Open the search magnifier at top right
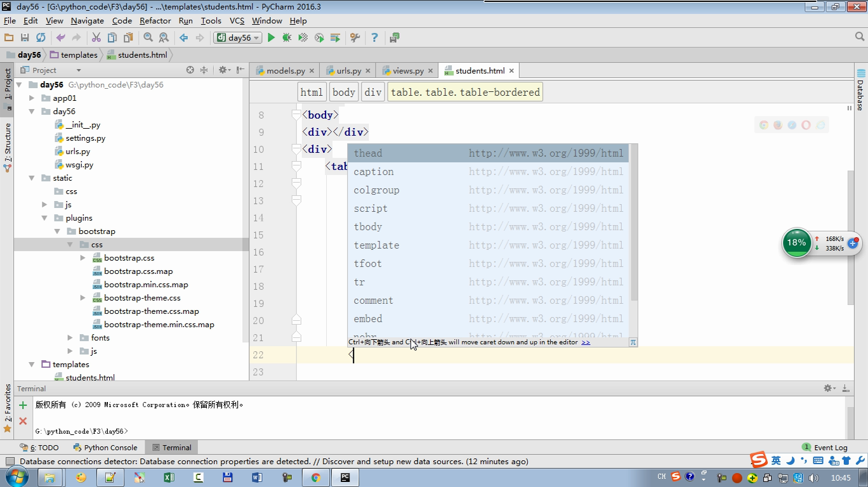 [x=860, y=37]
